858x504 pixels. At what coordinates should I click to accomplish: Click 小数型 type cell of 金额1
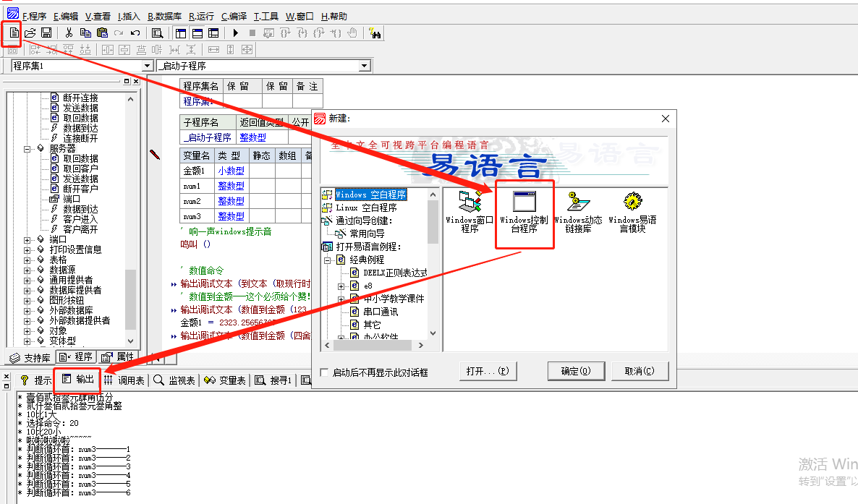click(x=232, y=171)
